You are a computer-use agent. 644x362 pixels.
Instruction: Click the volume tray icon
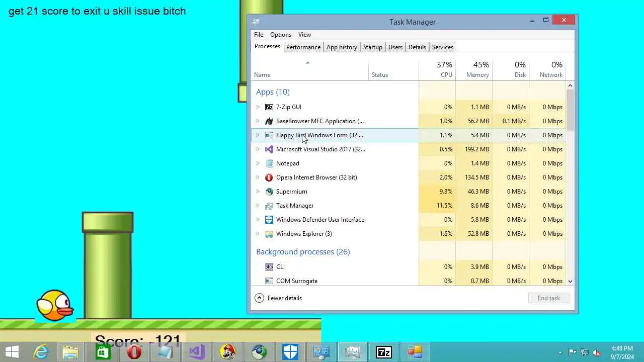[597, 352]
